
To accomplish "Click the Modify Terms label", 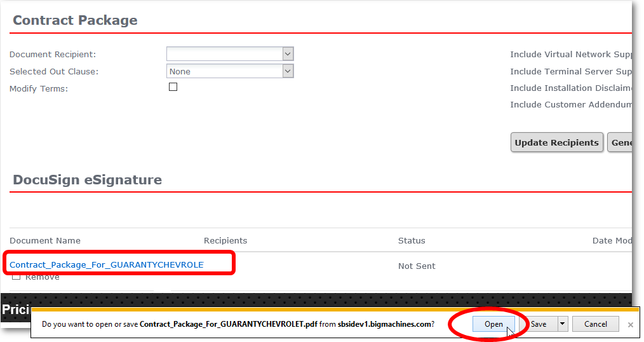I will (39, 88).
